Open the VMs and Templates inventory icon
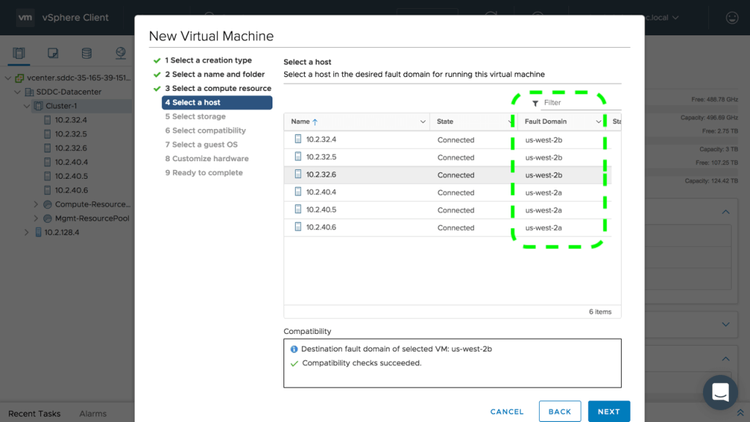Image resolution: width=750 pixels, height=422 pixels. pos(53,53)
